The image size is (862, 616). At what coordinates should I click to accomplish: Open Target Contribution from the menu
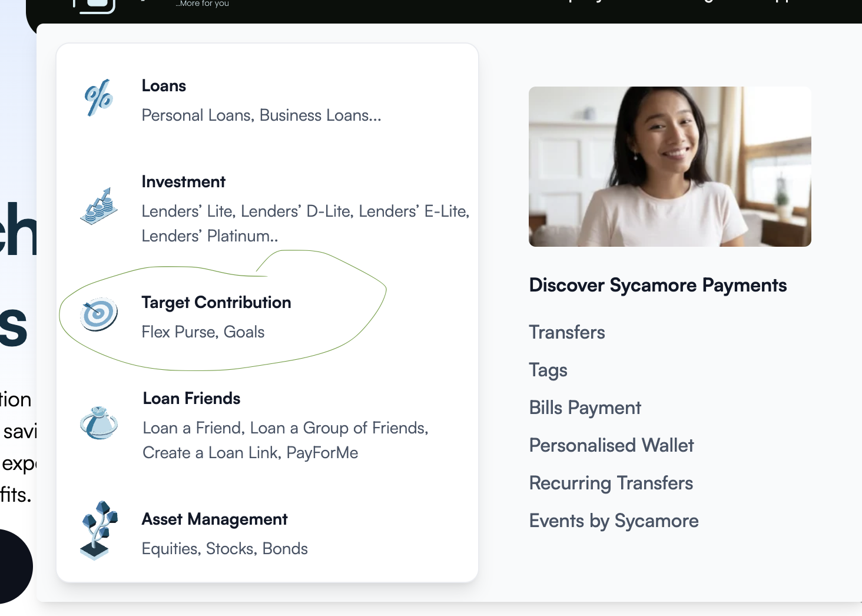216,303
